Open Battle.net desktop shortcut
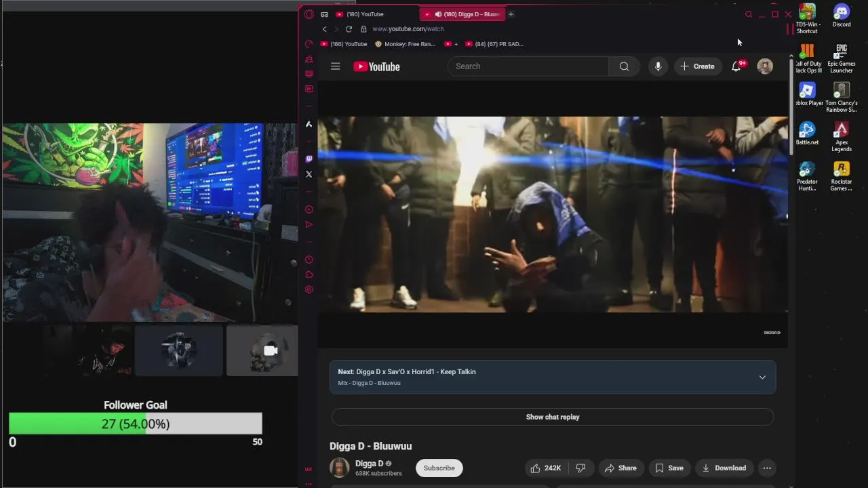Viewport: 868px width, 488px height. tap(807, 134)
